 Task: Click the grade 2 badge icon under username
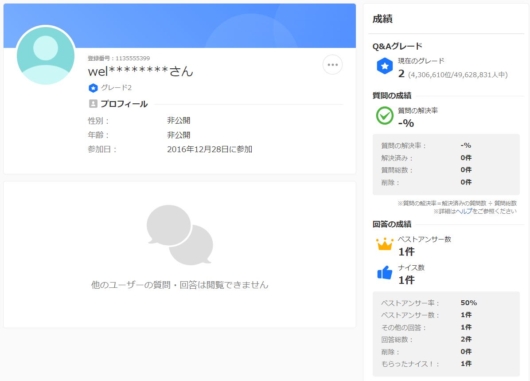(x=93, y=88)
